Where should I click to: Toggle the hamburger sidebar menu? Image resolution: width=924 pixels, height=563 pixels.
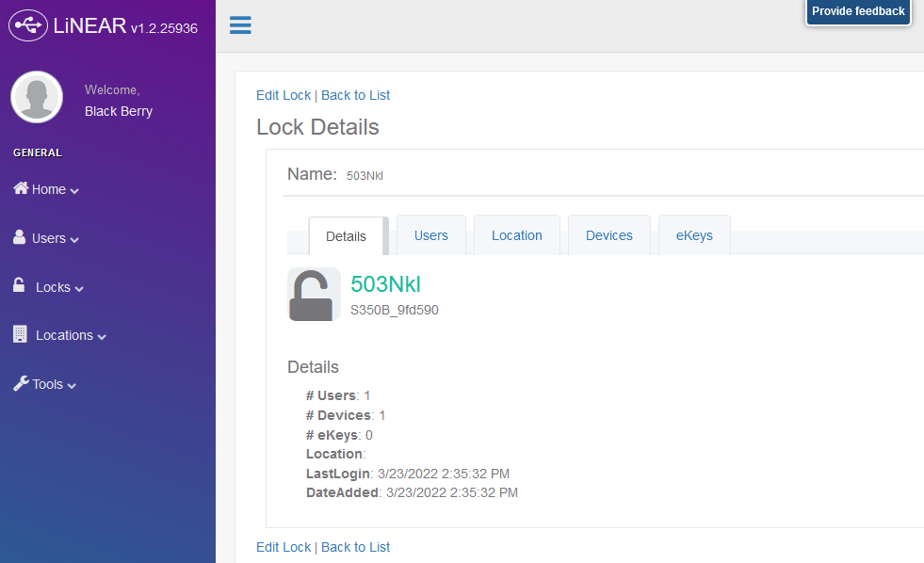(x=240, y=25)
